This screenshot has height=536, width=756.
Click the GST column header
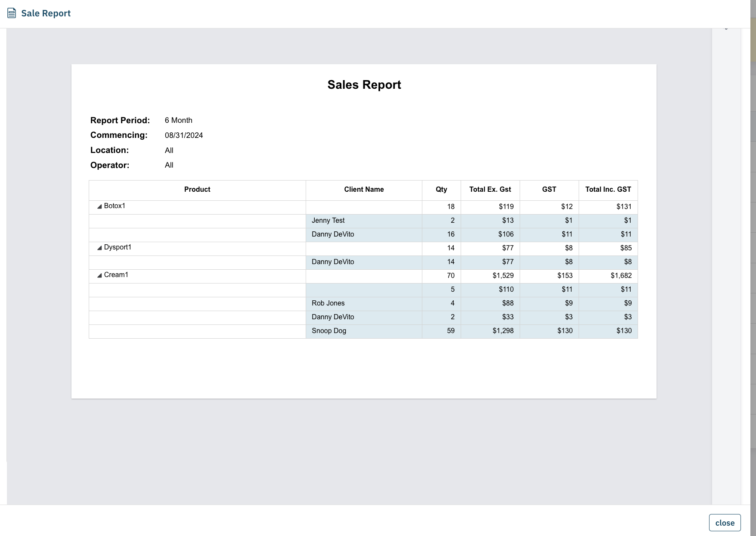coord(549,190)
